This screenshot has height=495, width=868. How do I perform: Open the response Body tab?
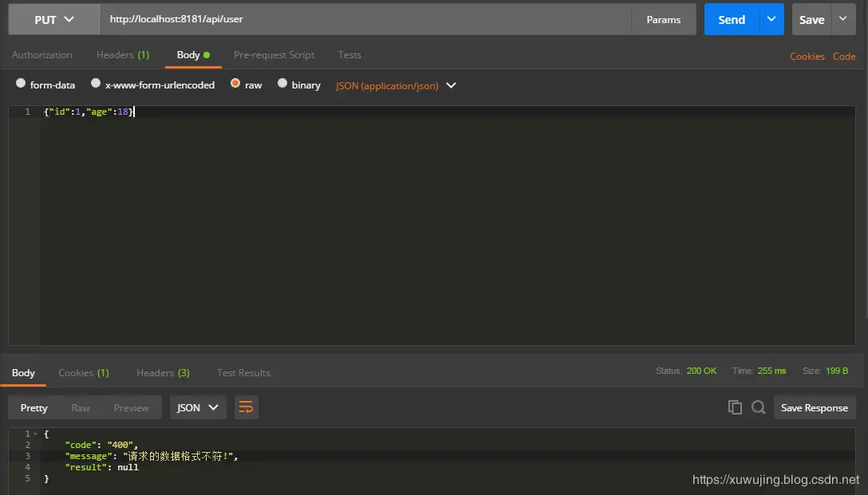click(x=23, y=373)
